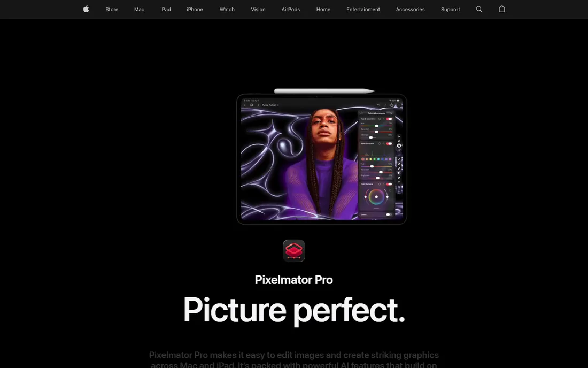Open the Store menu item
The height and width of the screenshot is (368, 588).
(112, 10)
